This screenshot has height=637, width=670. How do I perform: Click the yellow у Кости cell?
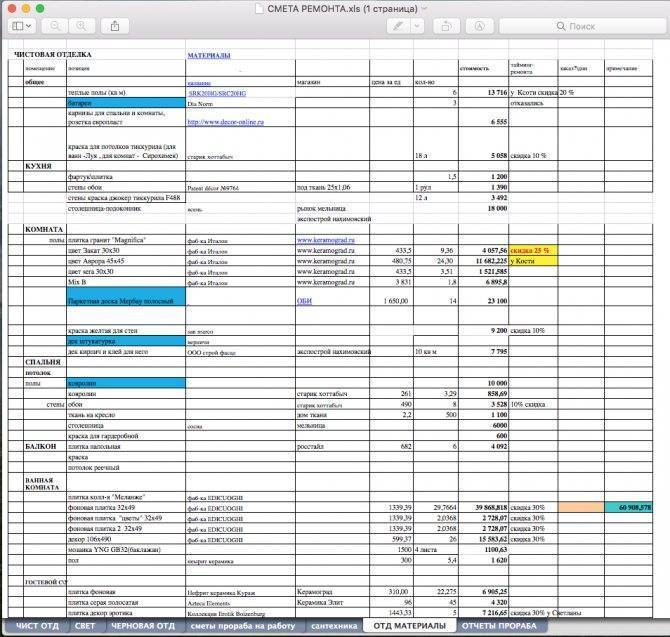click(x=533, y=261)
